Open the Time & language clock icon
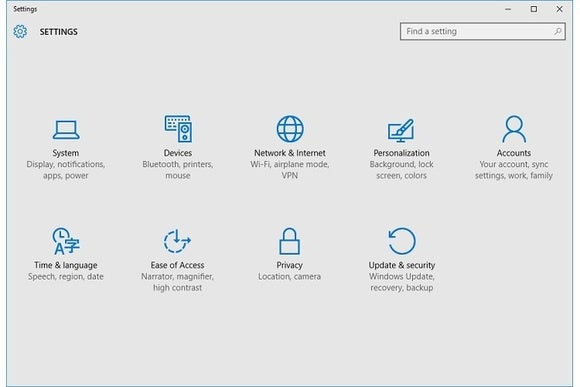Viewport: 580px width, 387px height. (x=66, y=241)
